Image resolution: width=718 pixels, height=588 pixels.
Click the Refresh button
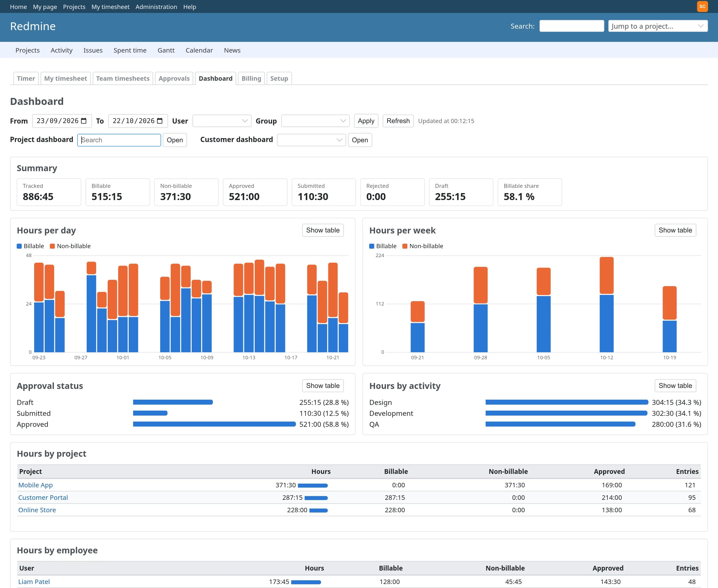tap(398, 121)
